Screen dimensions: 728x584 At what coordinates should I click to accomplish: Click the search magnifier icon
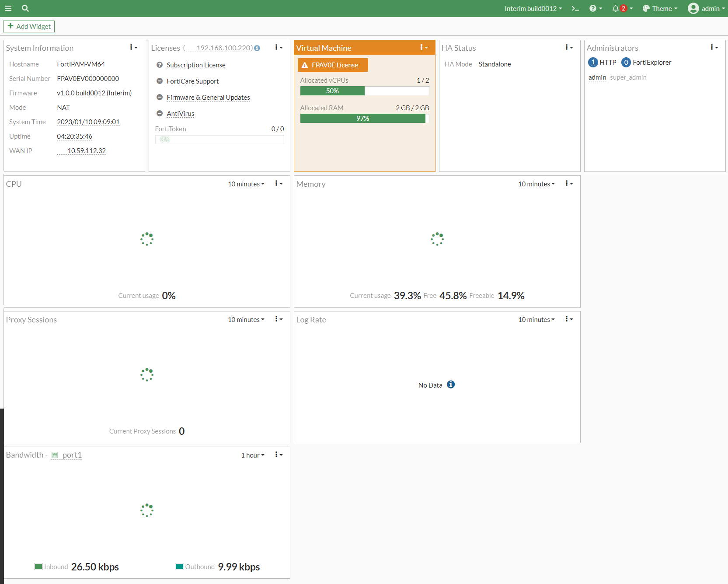click(x=25, y=8)
